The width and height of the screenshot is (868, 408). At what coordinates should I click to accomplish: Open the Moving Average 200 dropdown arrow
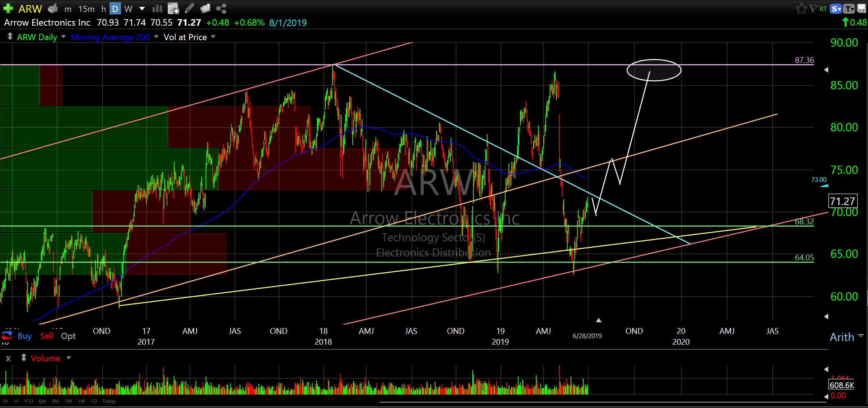(x=156, y=37)
